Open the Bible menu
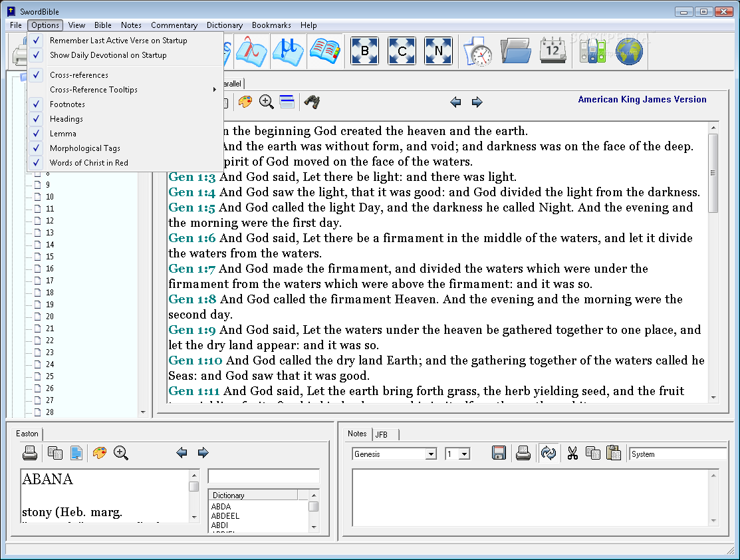 (x=103, y=25)
